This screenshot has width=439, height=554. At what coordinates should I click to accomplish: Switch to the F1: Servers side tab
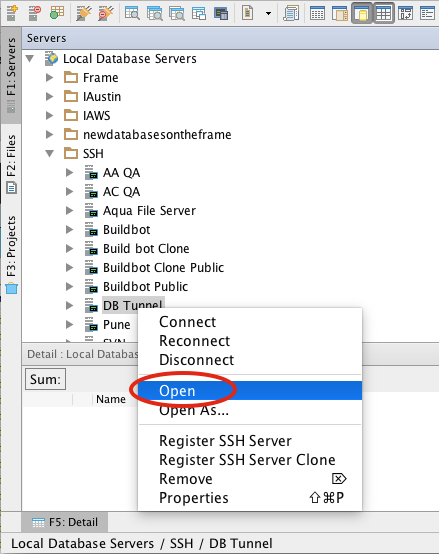point(11,75)
